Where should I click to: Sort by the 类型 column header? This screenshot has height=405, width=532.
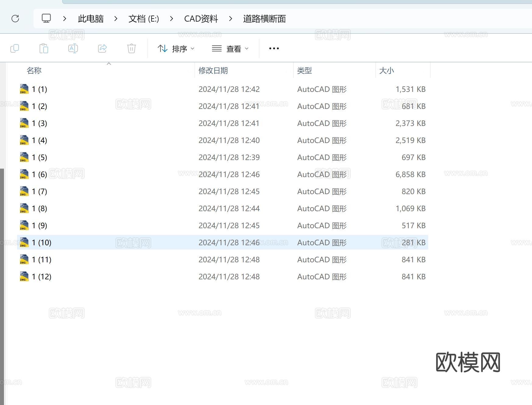pyautogui.click(x=305, y=71)
